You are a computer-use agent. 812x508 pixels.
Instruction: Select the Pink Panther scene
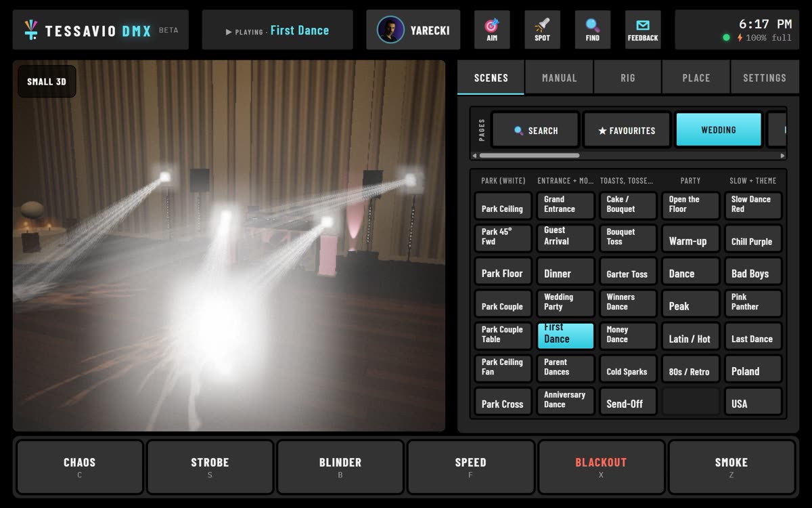[753, 302]
